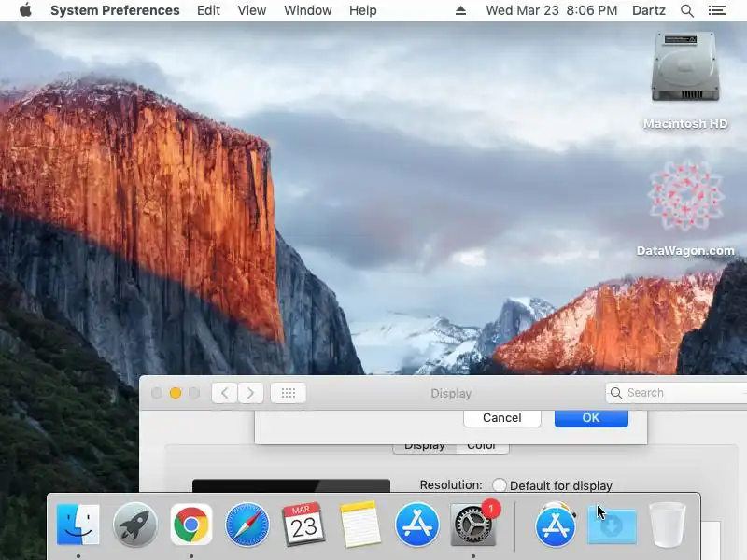Select Default for display radio button
This screenshot has height=560, width=747.
pos(499,485)
